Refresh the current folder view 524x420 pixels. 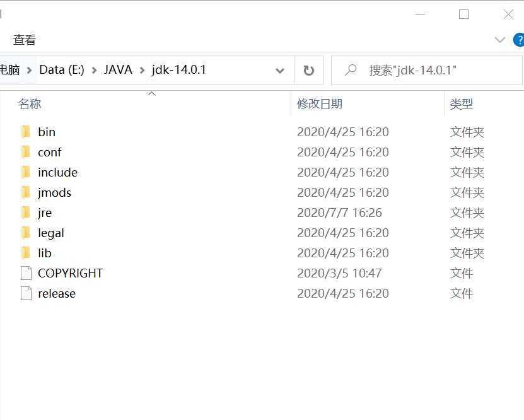click(308, 70)
